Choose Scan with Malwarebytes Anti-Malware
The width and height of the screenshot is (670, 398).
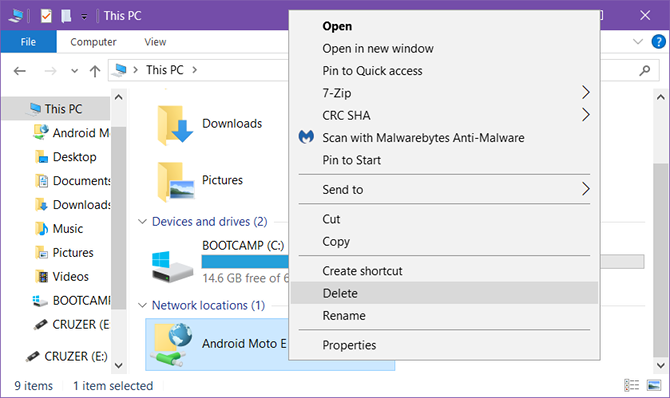point(444,138)
